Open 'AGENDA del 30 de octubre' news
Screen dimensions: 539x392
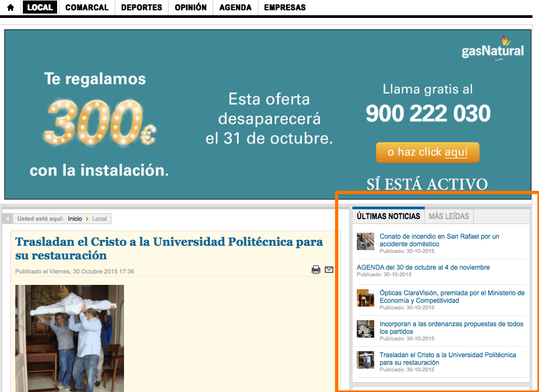coord(423,267)
